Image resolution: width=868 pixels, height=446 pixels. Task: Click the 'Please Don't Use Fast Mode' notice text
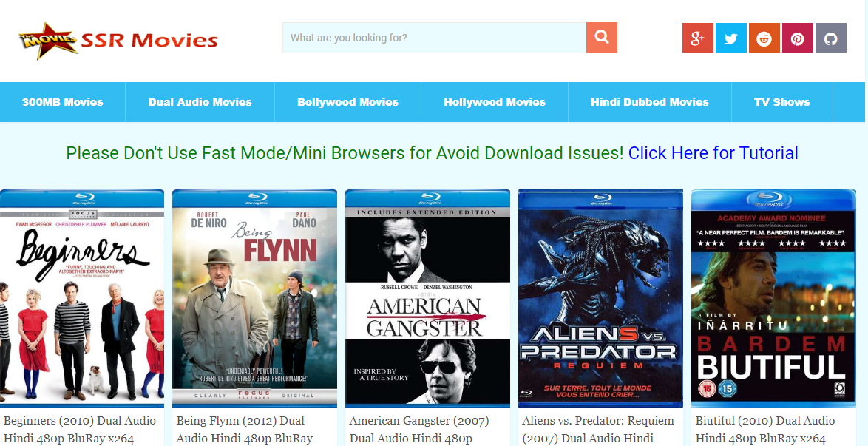(x=345, y=153)
